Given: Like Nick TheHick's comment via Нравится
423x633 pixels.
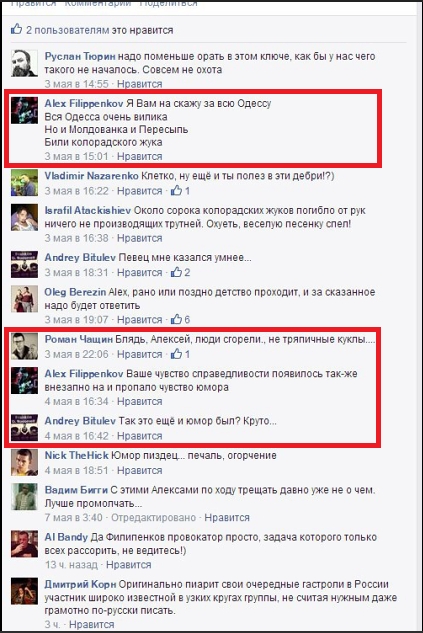Looking at the screenshot, I should pyautogui.click(x=140, y=471).
